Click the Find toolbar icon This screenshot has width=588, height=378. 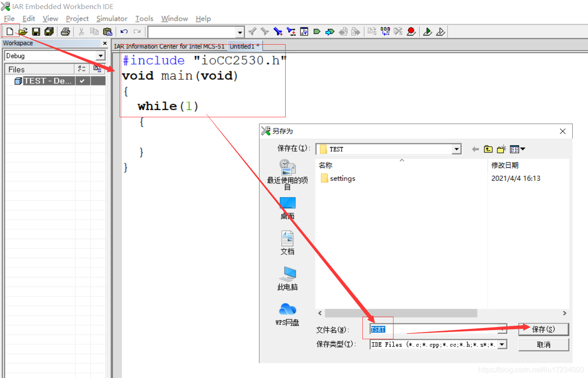(278, 32)
